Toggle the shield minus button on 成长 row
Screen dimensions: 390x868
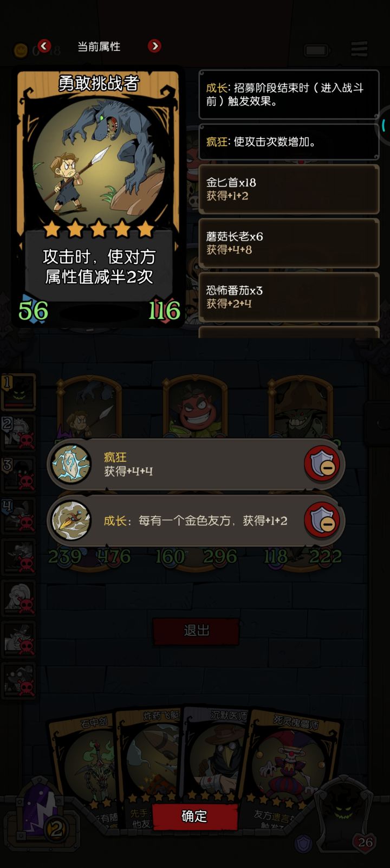[x=322, y=520]
